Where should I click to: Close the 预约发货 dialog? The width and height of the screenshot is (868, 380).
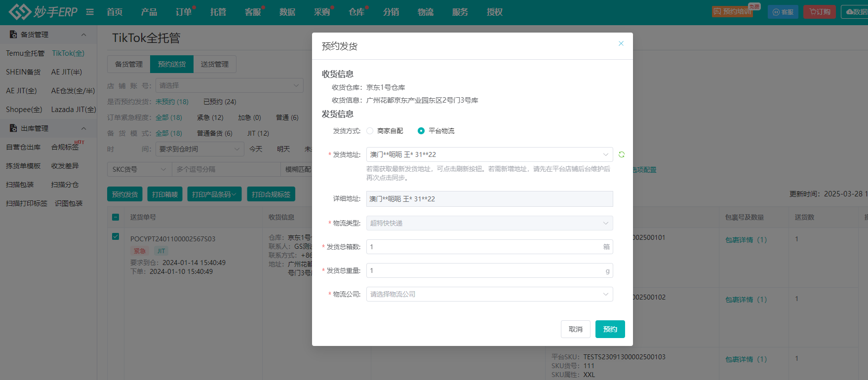(621, 43)
